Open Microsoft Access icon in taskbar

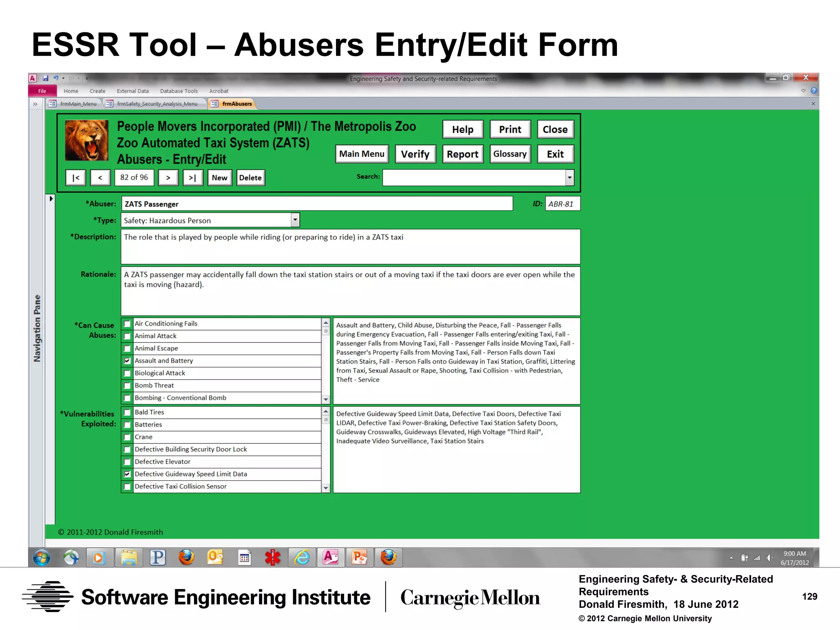coord(331,557)
